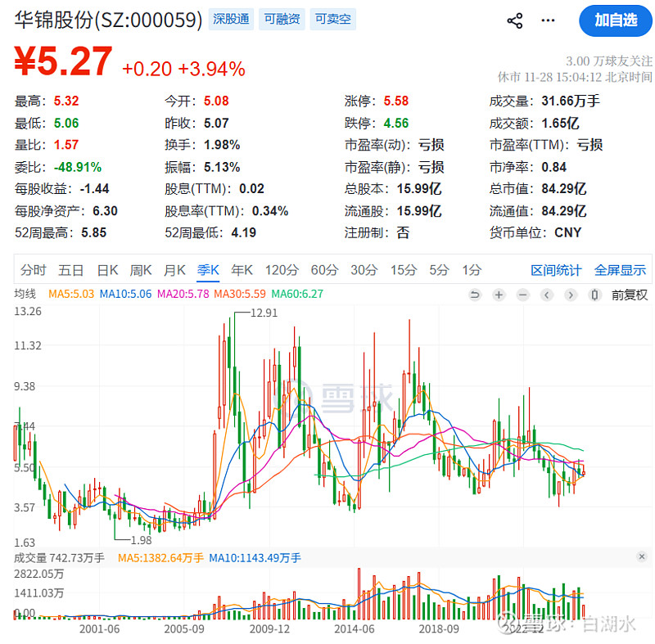Click the 成交量 742.73万手 label

click(59, 557)
